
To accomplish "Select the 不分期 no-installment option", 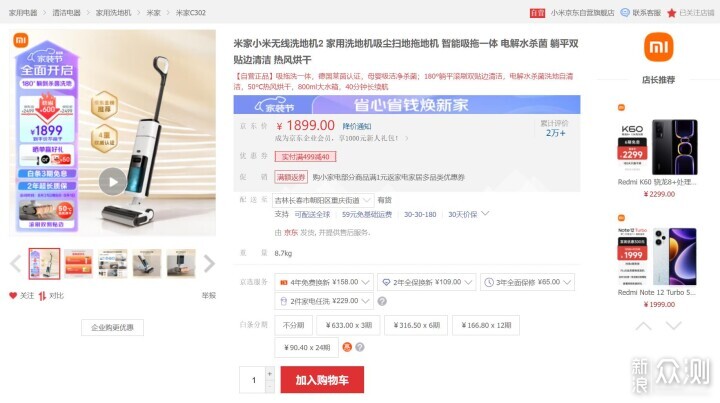I will [x=293, y=325].
